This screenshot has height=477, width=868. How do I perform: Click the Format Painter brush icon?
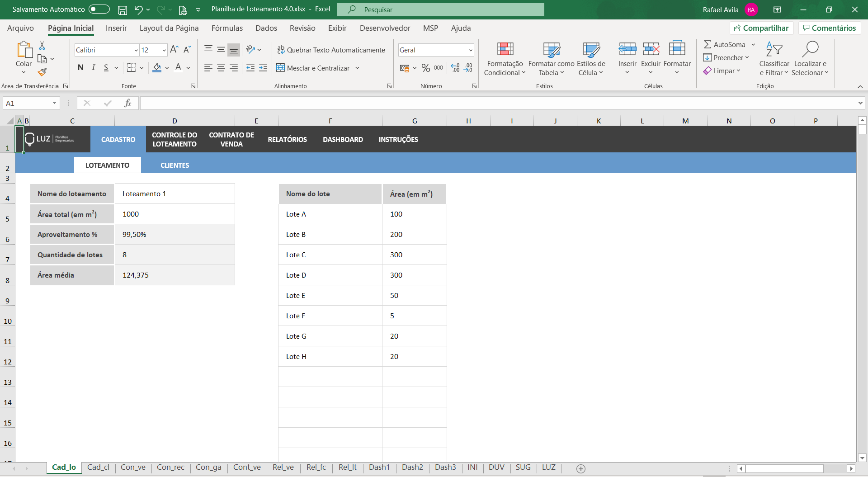[x=42, y=72]
